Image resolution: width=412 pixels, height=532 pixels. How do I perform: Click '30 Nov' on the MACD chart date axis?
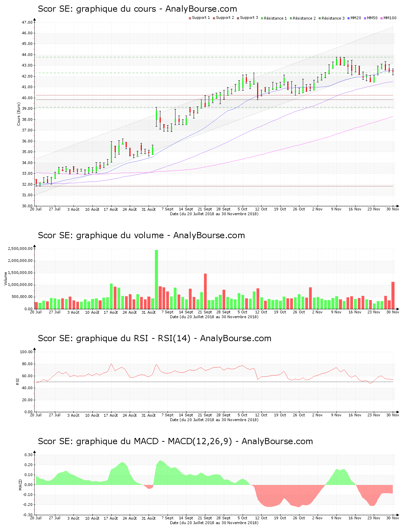pos(393,518)
